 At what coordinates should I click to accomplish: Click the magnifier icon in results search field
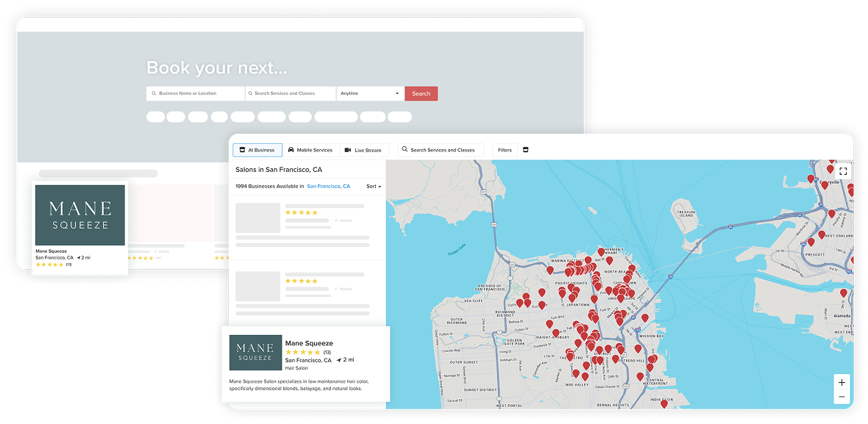pyautogui.click(x=405, y=149)
